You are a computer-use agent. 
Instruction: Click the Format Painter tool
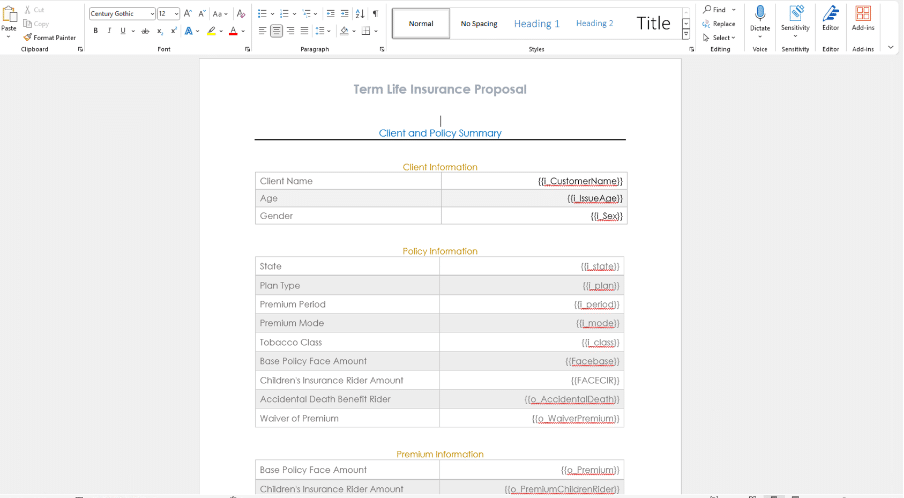[50, 37]
